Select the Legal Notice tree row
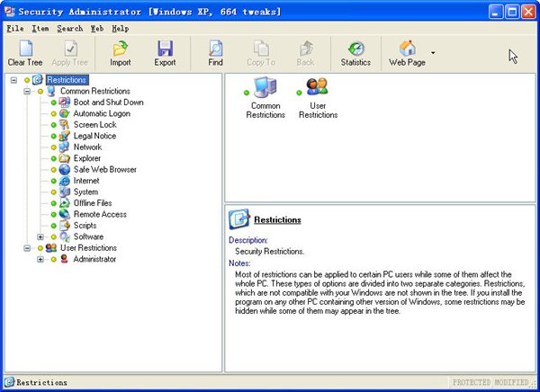This screenshot has height=392, width=540. (x=94, y=136)
